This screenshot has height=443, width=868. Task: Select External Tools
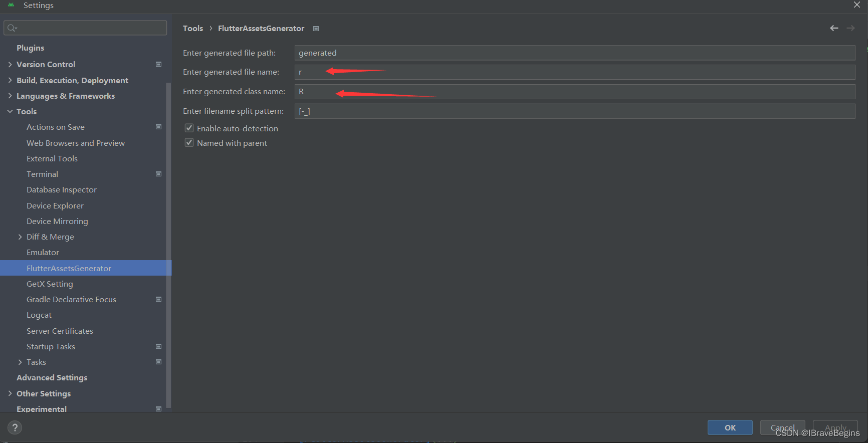click(x=52, y=158)
